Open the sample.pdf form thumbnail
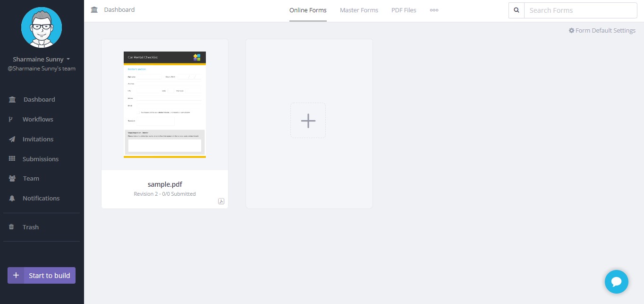 point(164,104)
